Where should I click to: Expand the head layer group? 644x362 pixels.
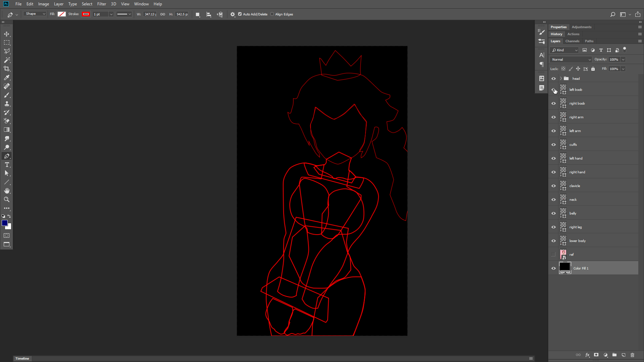point(560,78)
